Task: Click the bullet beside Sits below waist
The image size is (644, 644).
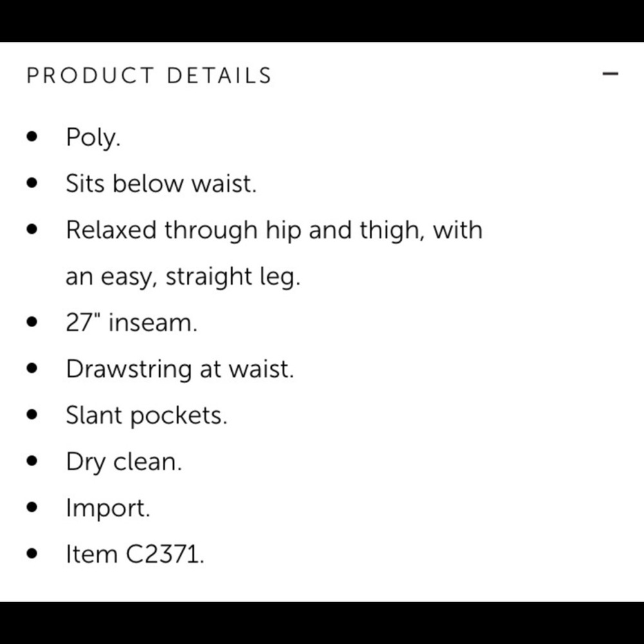Action: (32, 183)
